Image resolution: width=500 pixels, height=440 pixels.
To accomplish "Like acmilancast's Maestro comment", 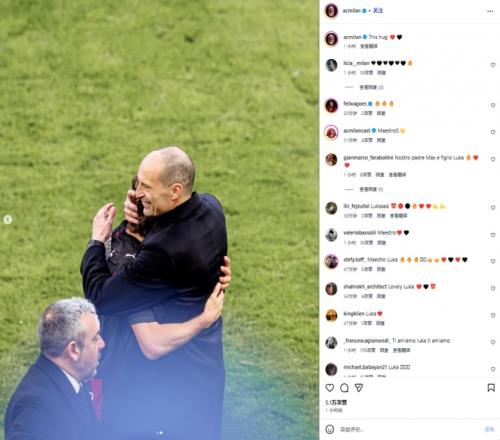I will pos(493,132).
